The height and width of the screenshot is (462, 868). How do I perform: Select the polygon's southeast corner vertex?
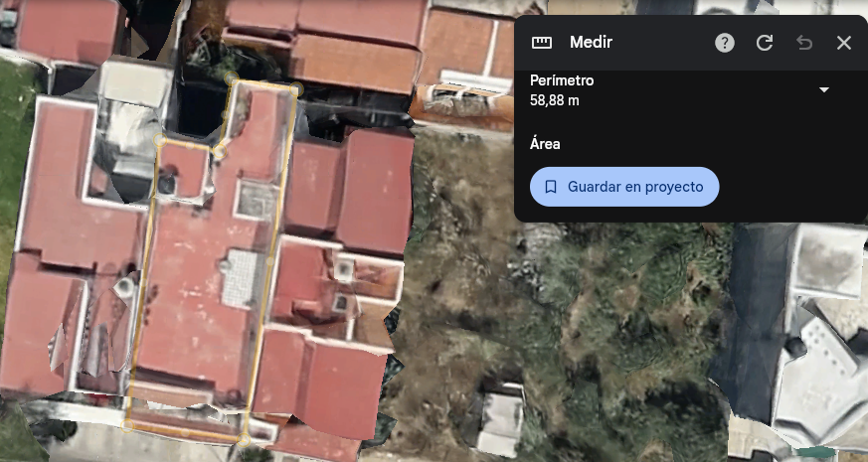(244, 440)
